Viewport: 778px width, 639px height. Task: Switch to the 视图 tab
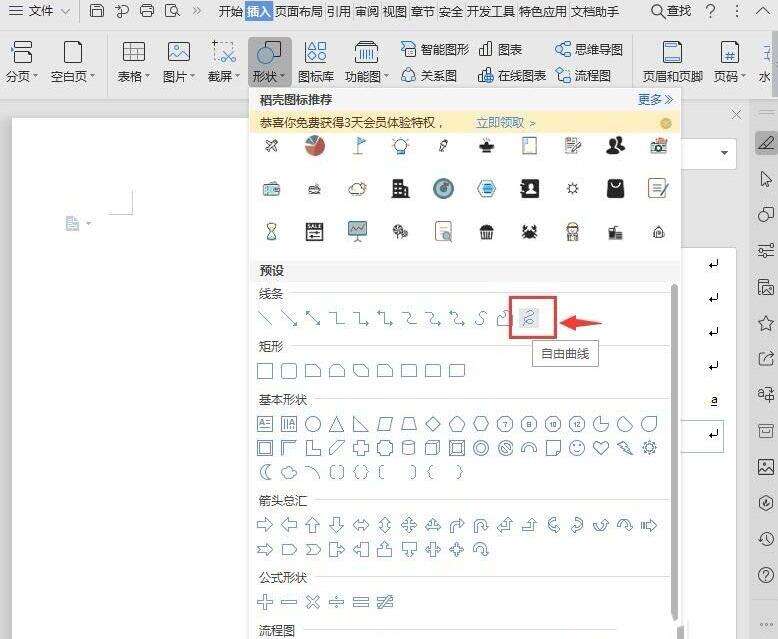pos(395,11)
